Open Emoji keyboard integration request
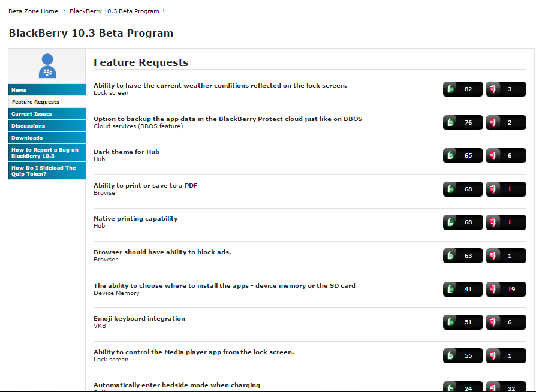Viewport: 536px width, 392px height. point(140,318)
